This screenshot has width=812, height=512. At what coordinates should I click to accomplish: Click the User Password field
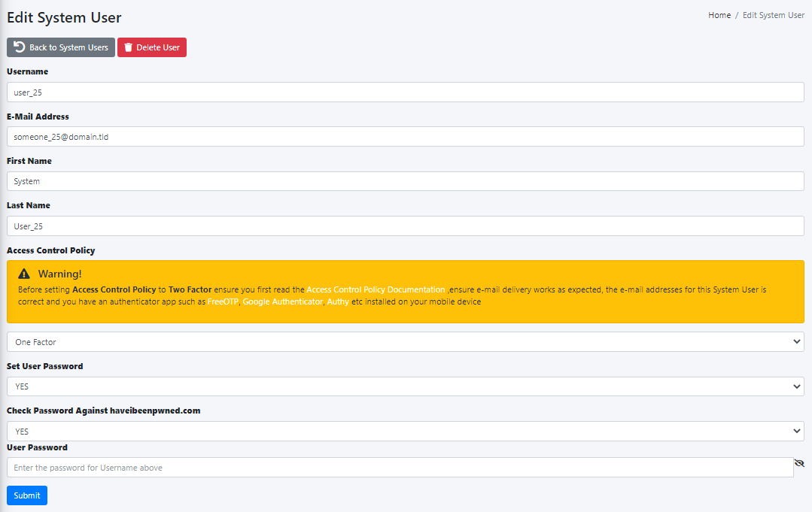pos(400,468)
